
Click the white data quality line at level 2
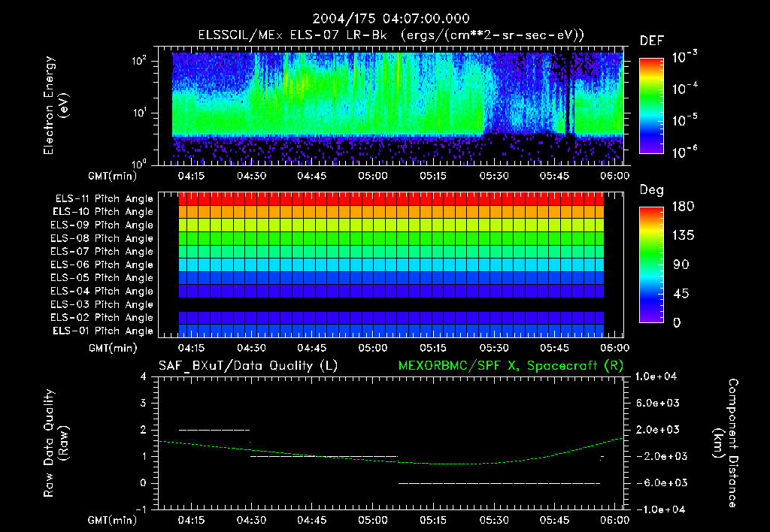point(214,430)
